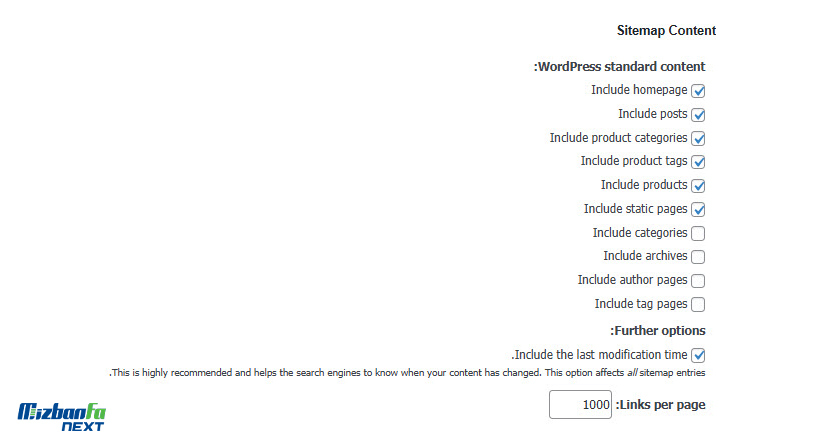Click the Sitemap Content heading
The image size is (834, 445).
pyautogui.click(x=666, y=30)
